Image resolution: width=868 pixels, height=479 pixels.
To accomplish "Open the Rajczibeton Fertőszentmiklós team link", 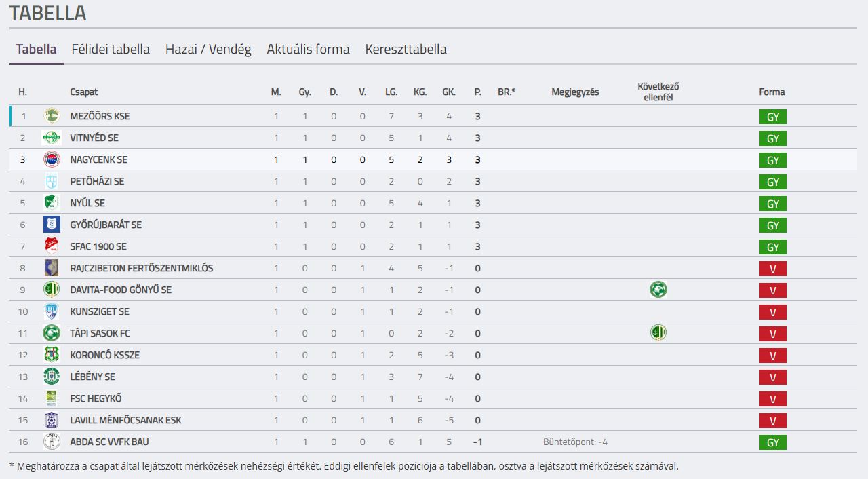I will pyautogui.click(x=142, y=268).
